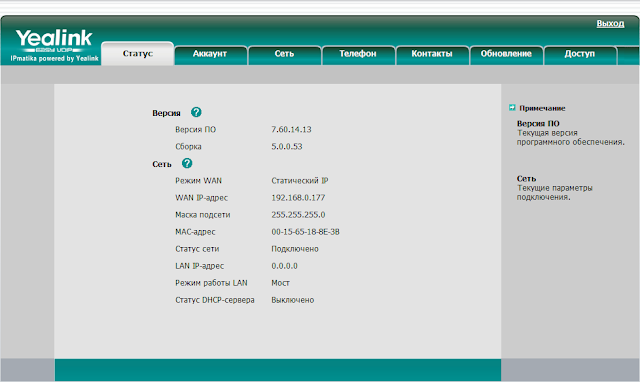Switch to the Аккаунт tab
The image size is (640, 382).
(211, 54)
